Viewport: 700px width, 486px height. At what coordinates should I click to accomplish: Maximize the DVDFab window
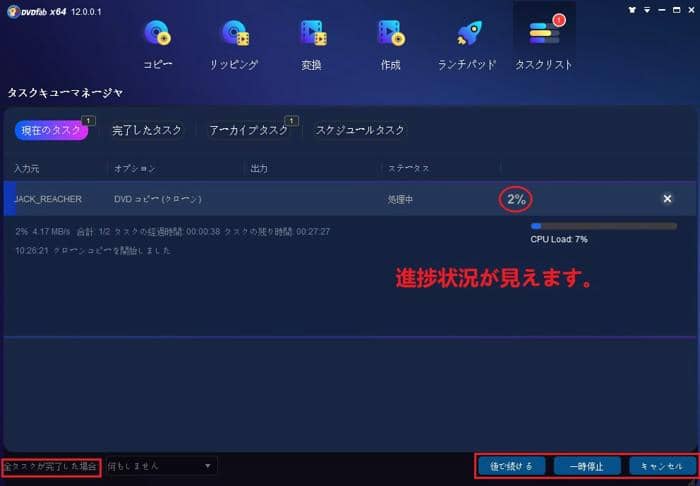pos(677,10)
